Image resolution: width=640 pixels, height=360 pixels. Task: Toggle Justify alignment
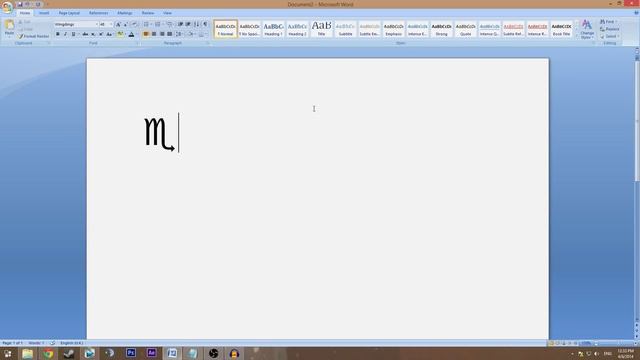(170, 34)
